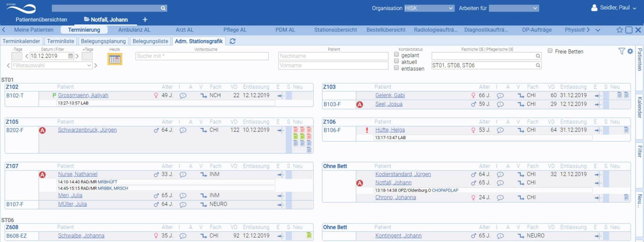
Task: Click search icon in Fachliche OE field
Action: tap(538, 56)
